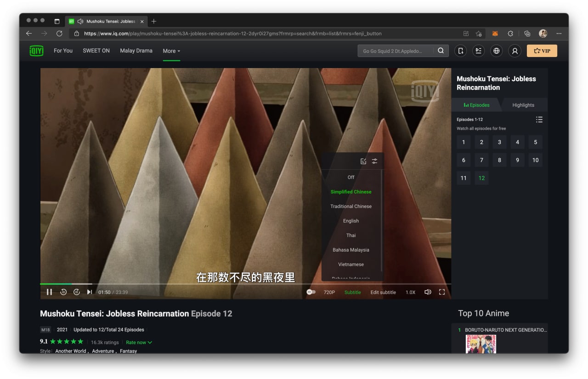588x379 pixels.
Task: Select Simplified Chinese subtitles
Action: [x=351, y=192]
